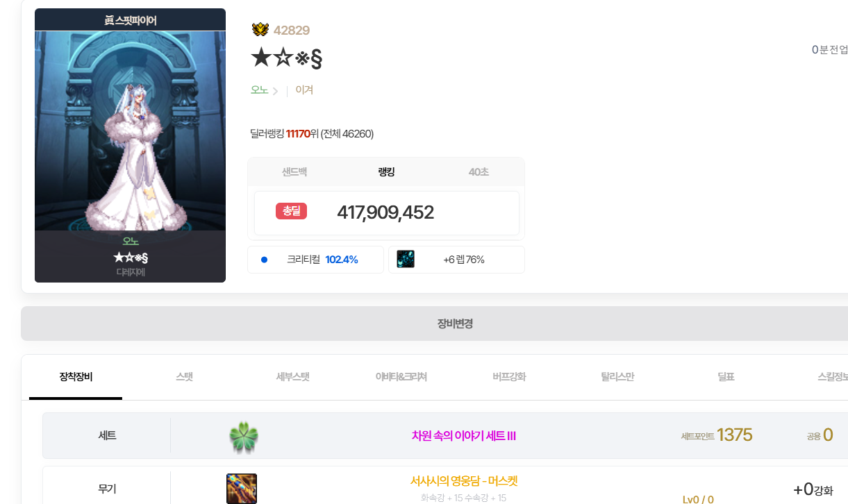Screen dimensions: 848x504
Task: Open the 스탯 tab
Action: (x=184, y=377)
